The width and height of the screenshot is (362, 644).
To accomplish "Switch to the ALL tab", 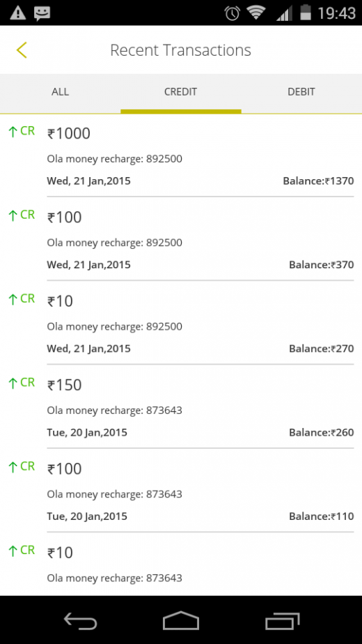I will click(x=61, y=91).
